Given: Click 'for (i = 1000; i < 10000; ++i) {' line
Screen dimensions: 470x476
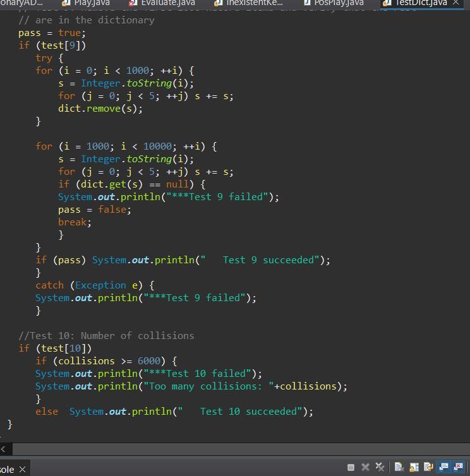Looking at the screenshot, I should click(126, 146).
